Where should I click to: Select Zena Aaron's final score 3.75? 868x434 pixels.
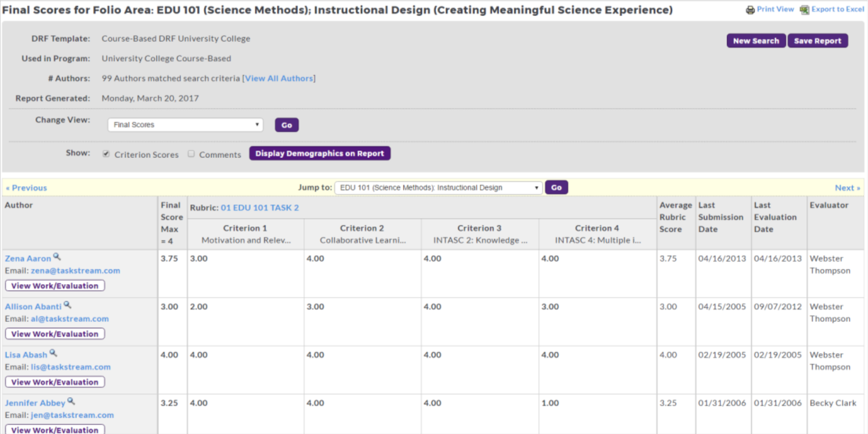click(169, 259)
